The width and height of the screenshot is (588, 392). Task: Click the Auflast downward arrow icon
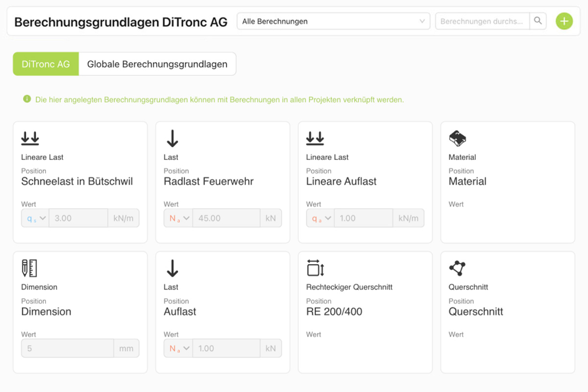172,269
